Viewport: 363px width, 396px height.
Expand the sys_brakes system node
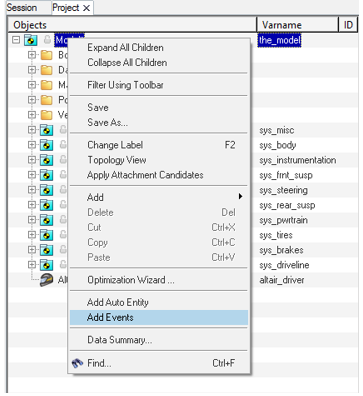click(x=32, y=250)
